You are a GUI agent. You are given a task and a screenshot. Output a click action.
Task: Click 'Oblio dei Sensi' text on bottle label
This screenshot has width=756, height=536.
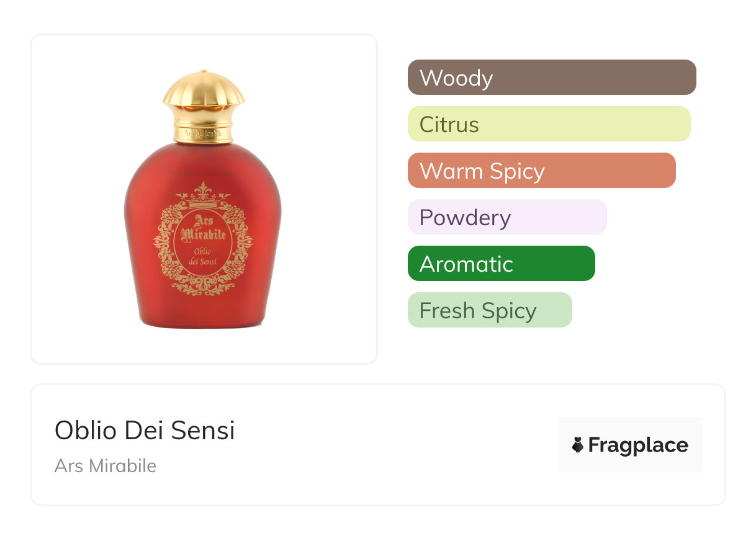point(204,256)
